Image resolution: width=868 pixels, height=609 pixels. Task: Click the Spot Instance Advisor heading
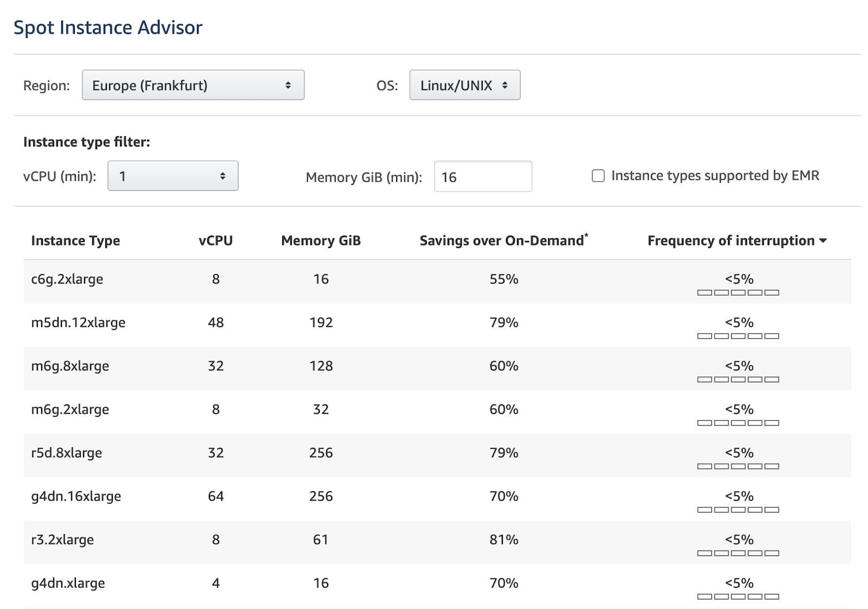108,28
